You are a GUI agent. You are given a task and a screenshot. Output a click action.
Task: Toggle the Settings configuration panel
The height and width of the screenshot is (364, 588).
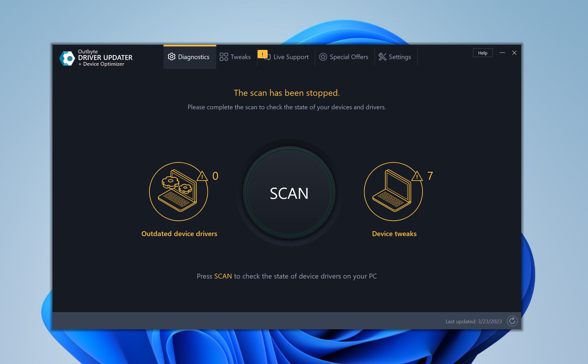coord(395,57)
